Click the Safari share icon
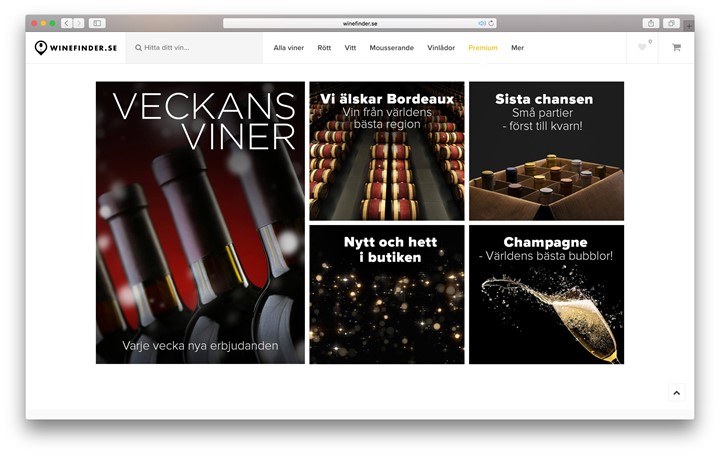720x456 pixels. [651, 23]
